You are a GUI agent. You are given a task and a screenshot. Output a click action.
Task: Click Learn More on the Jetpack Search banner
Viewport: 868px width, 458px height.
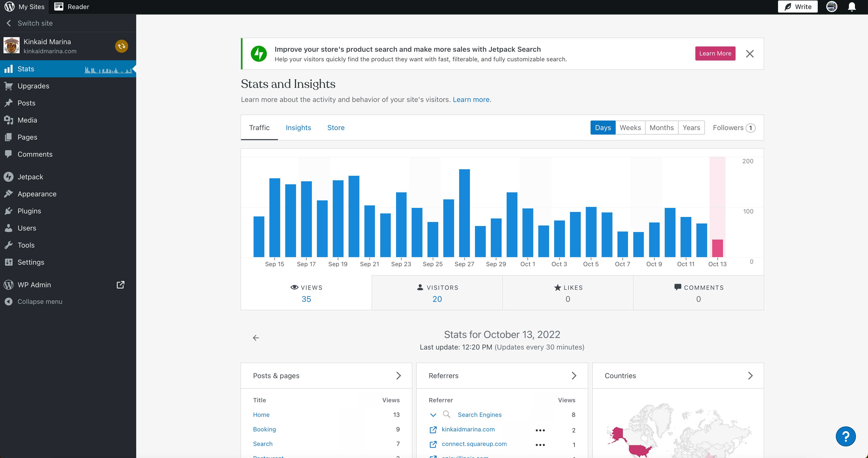[715, 53]
